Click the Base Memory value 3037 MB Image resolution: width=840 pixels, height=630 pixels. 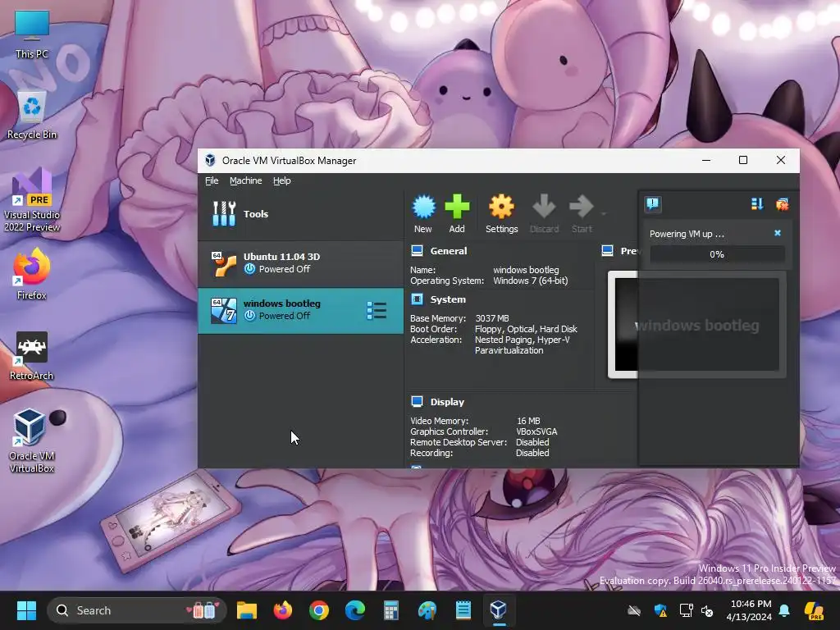(492, 318)
